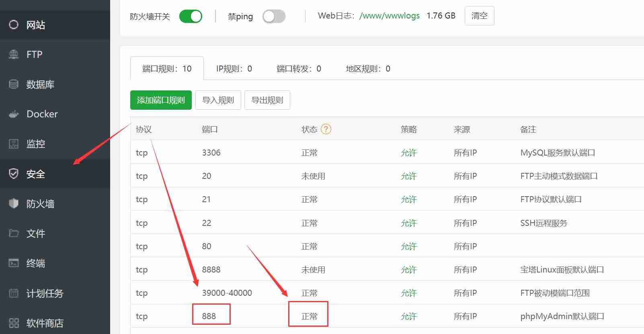The image size is (644, 334).
Task: Click 允许 policy for port 21
Action: [409, 199]
